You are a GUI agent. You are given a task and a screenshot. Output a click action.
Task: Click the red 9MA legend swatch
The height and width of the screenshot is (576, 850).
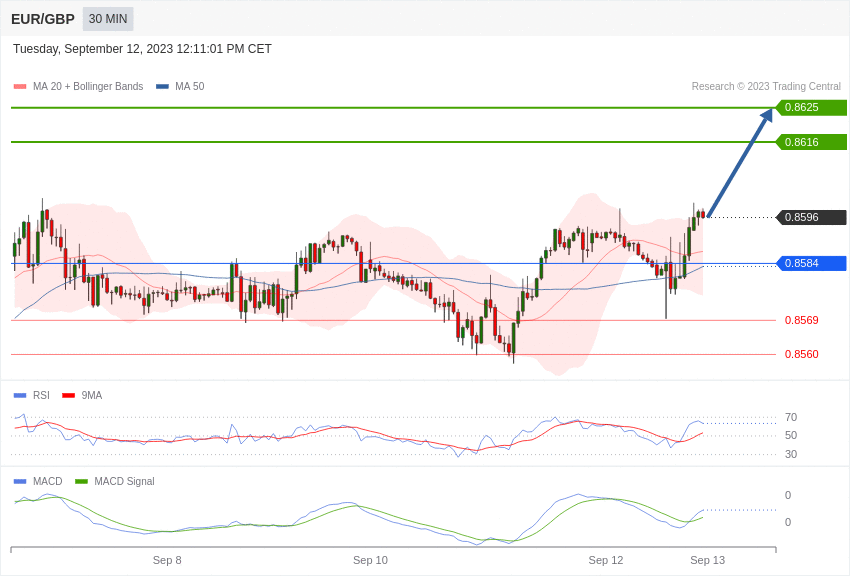pyautogui.click(x=69, y=396)
